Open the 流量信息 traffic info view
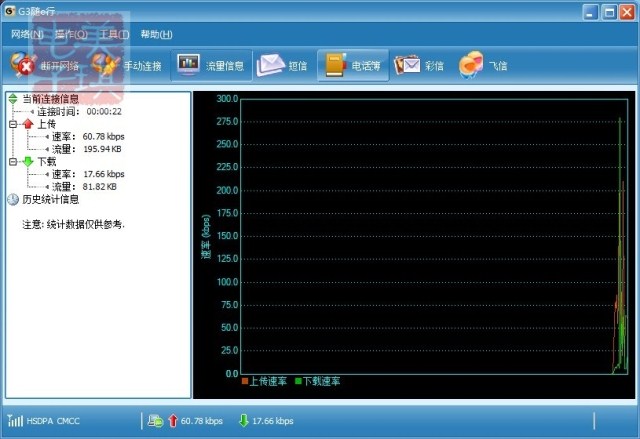The width and height of the screenshot is (640, 439). pyautogui.click(x=189, y=66)
